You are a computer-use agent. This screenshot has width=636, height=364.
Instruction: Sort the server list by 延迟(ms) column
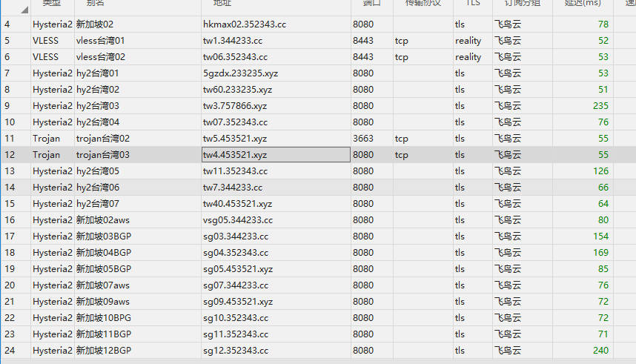(577, 4)
